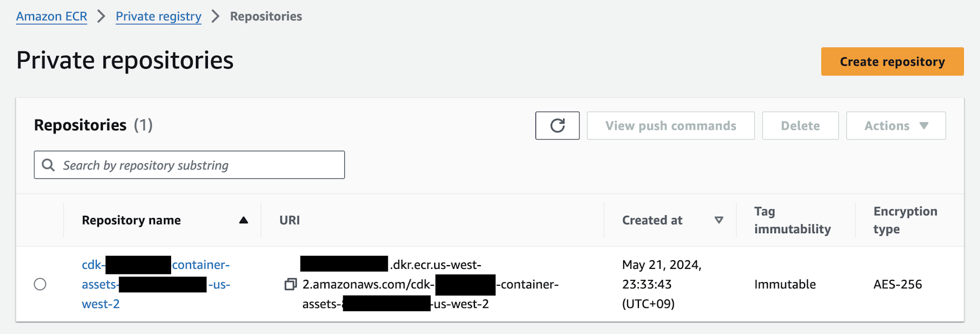Viewport: 980px width, 334px height.
Task: Open the Actions dropdown
Action: point(896,125)
